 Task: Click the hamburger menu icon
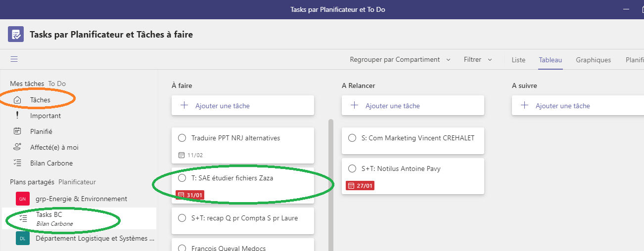[14, 59]
